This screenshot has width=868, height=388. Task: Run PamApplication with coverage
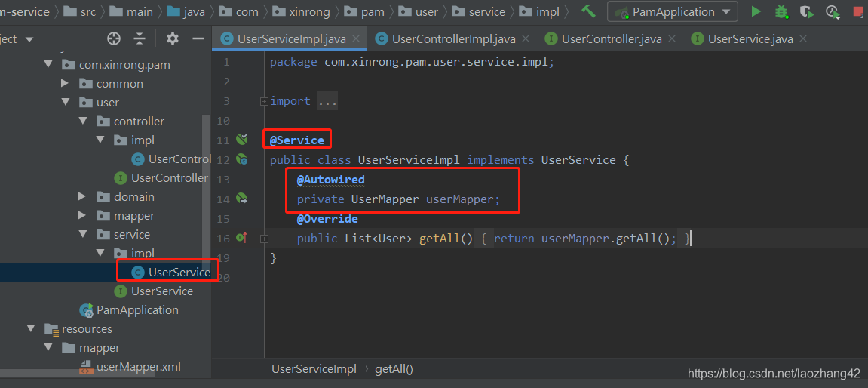807,11
